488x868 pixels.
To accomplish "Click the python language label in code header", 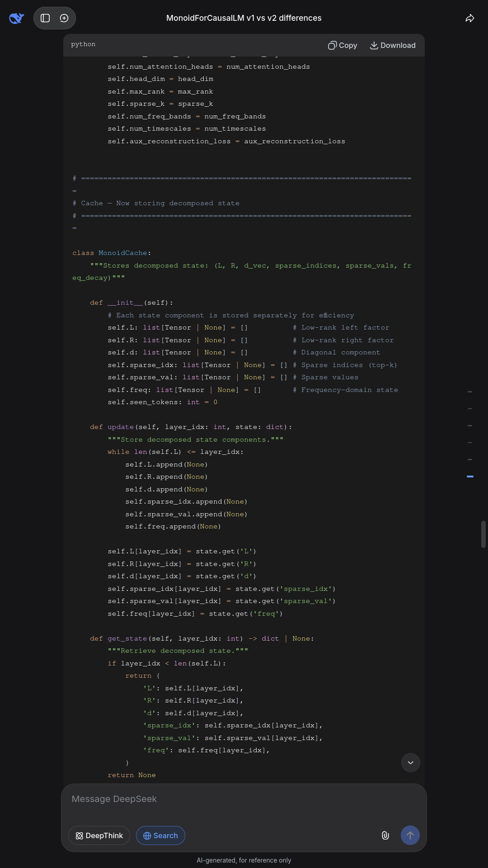I will click(83, 44).
